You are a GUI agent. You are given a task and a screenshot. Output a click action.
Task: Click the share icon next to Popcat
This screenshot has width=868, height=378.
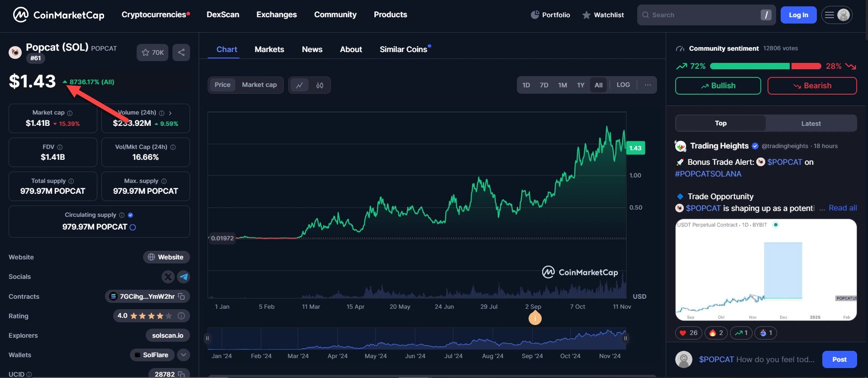click(x=181, y=53)
